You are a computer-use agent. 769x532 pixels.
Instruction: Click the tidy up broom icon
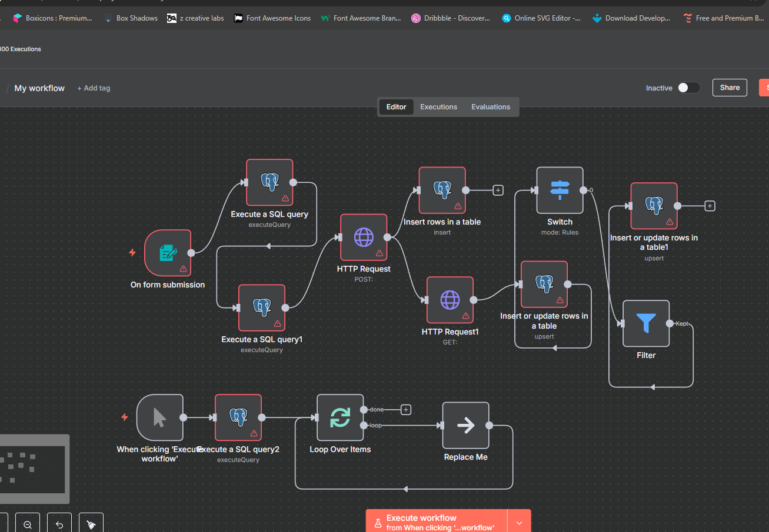[x=91, y=524]
